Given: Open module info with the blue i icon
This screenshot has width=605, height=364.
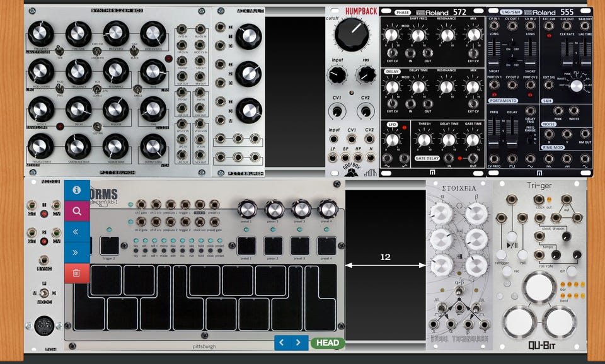Looking at the screenshot, I should tap(77, 190).
